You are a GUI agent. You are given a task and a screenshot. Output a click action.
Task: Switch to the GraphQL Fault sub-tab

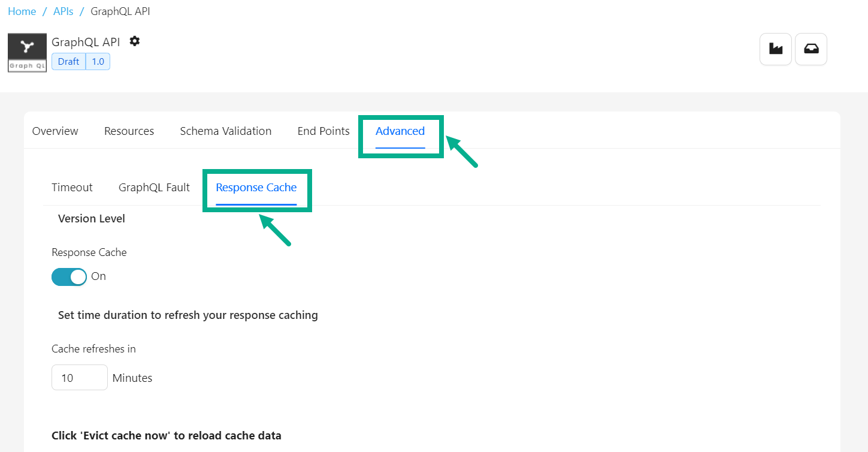(153, 187)
